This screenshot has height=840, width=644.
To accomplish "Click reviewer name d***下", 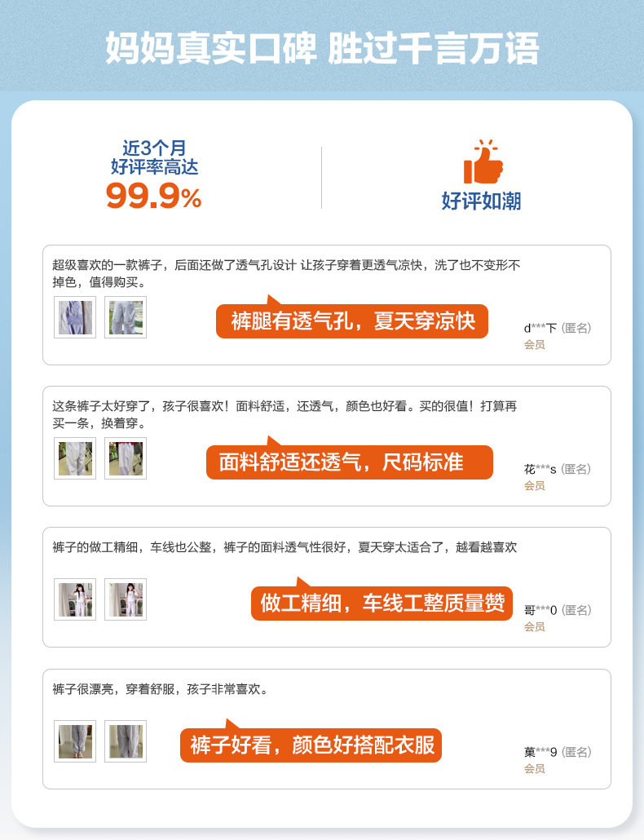I will (540, 328).
